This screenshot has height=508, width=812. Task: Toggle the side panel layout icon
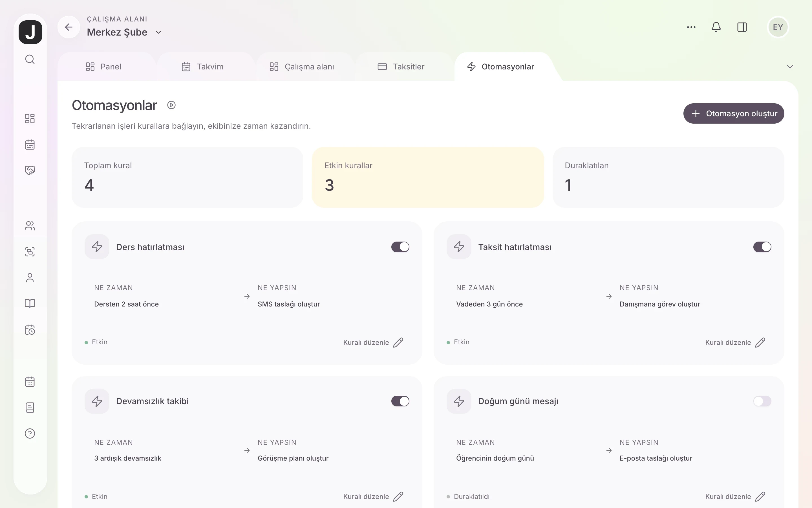pyautogui.click(x=742, y=27)
